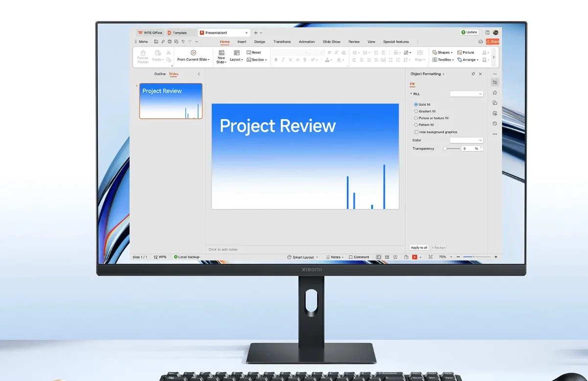The height and width of the screenshot is (381, 588).
Task: Enable Hide background graphics checkbox
Action: pyautogui.click(x=416, y=132)
